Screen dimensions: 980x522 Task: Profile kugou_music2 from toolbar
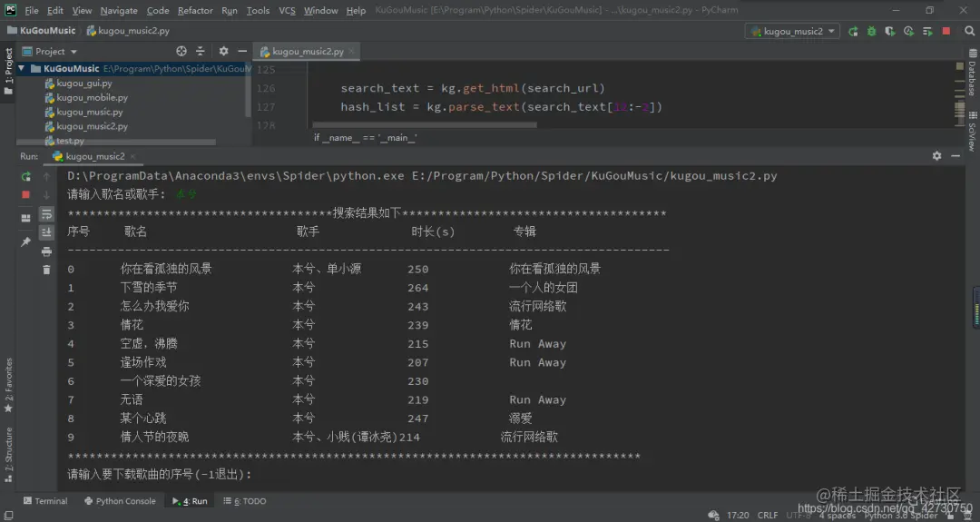pyautogui.click(x=908, y=31)
